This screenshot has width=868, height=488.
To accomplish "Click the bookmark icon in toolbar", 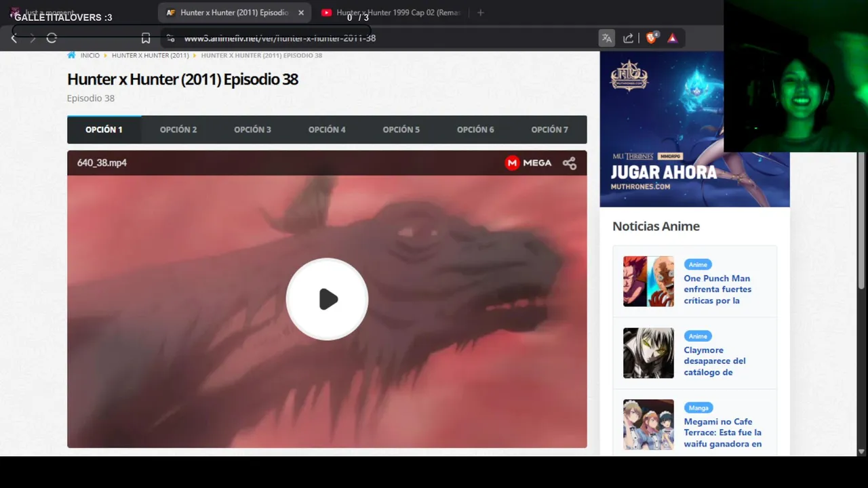I will (146, 38).
